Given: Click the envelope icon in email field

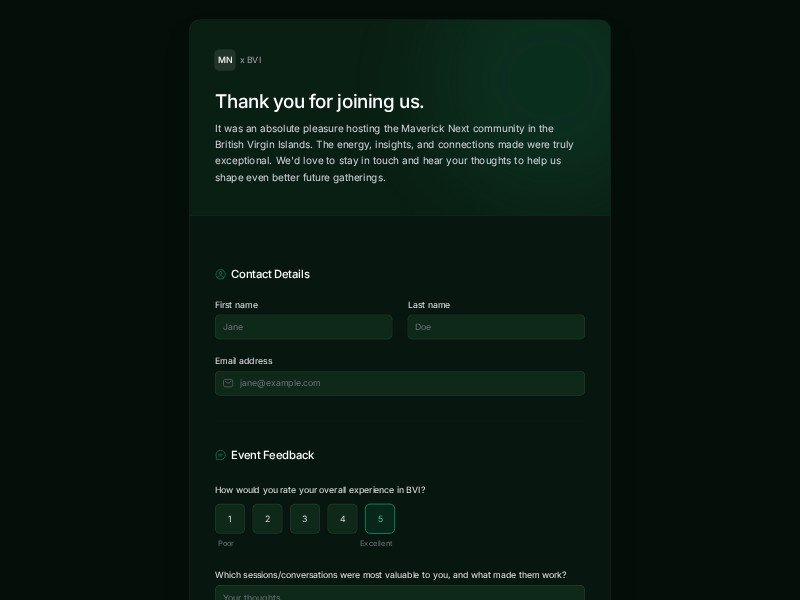Looking at the screenshot, I should point(228,383).
